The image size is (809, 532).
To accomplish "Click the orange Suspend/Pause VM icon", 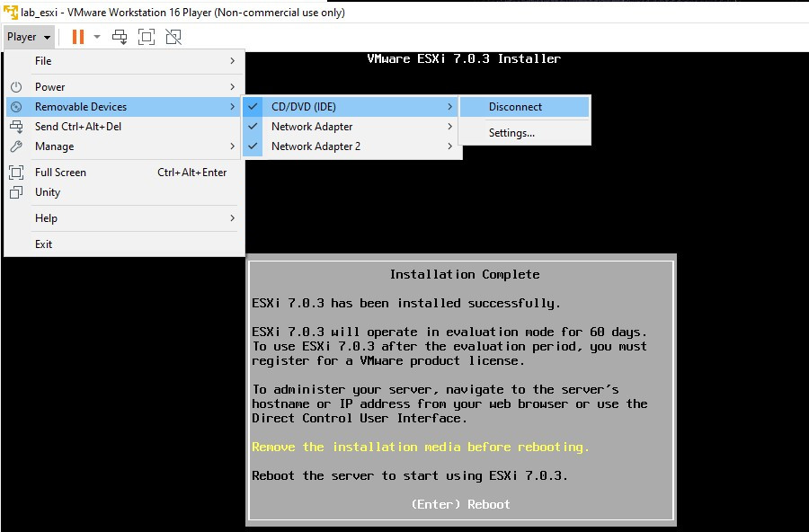I will click(x=78, y=37).
